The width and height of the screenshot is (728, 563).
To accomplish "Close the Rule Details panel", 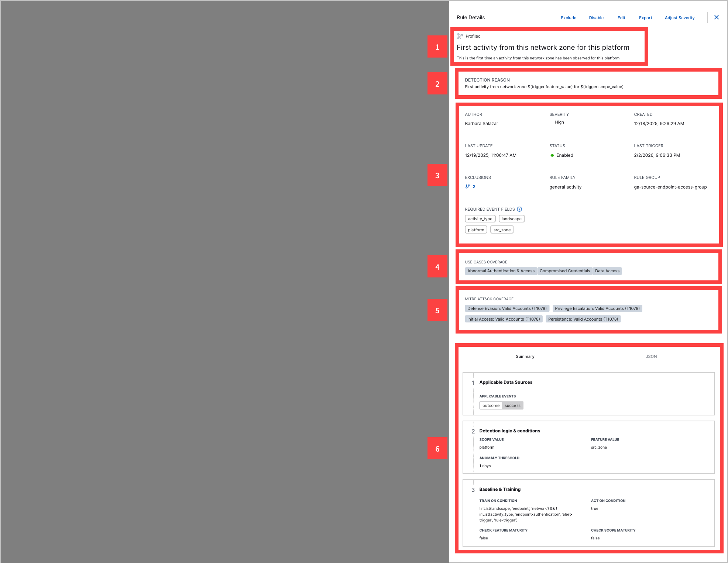I will pyautogui.click(x=717, y=17).
